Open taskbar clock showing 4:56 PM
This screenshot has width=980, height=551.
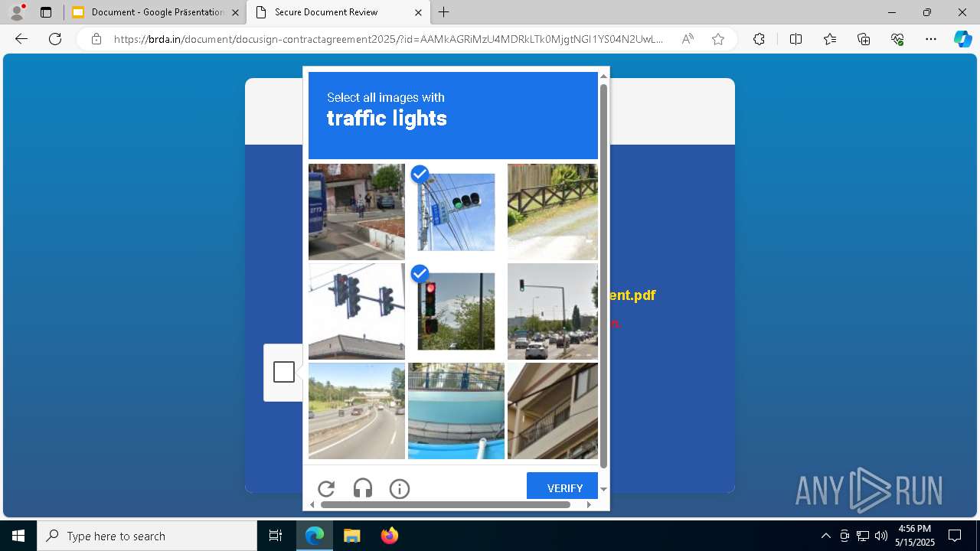916,536
